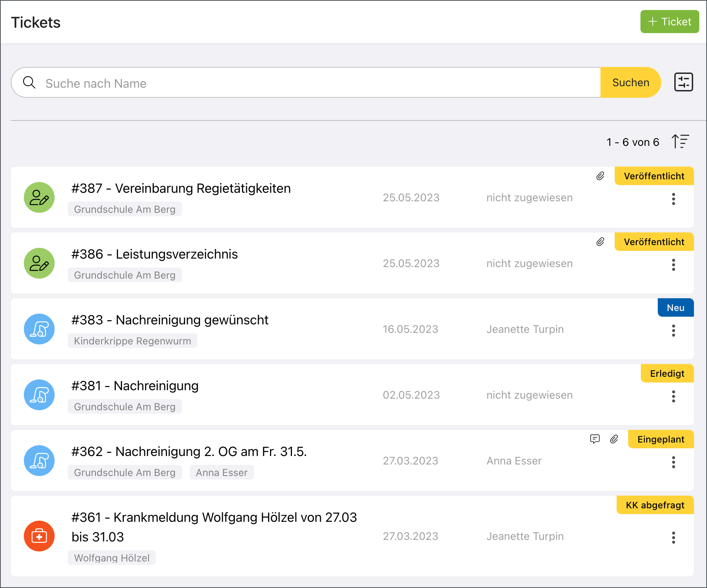Focus the Suche nach Name field
Screen dimensions: 707x588
[x=308, y=83]
